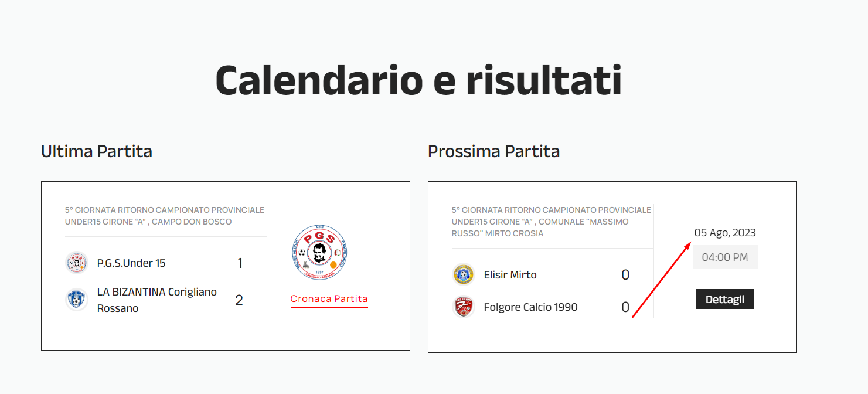868x394 pixels.
Task: Select the LA BIZANTINA Corigliano Rossano team name
Action: pyautogui.click(x=156, y=300)
